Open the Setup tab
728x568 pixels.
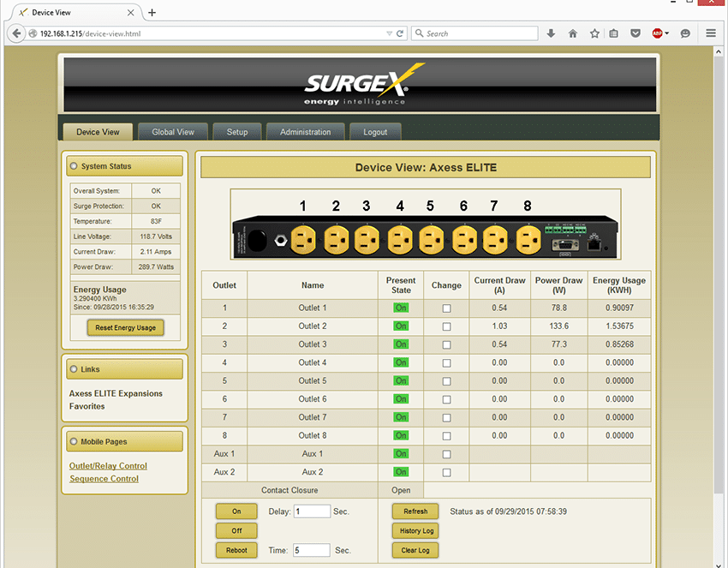click(237, 132)
